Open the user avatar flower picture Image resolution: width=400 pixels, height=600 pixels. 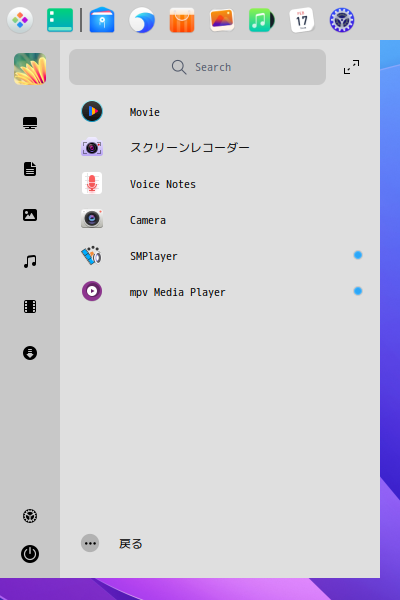coord(30,69)
